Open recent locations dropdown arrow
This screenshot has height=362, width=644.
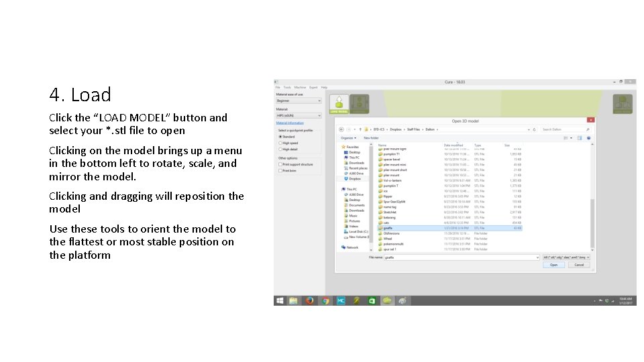tap(355, 129)
